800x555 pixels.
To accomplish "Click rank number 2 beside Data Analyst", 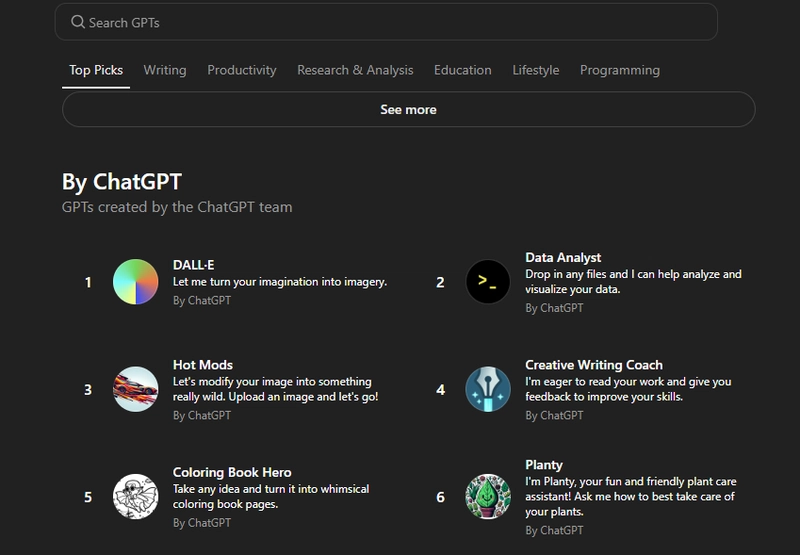I will pos(440,282).
